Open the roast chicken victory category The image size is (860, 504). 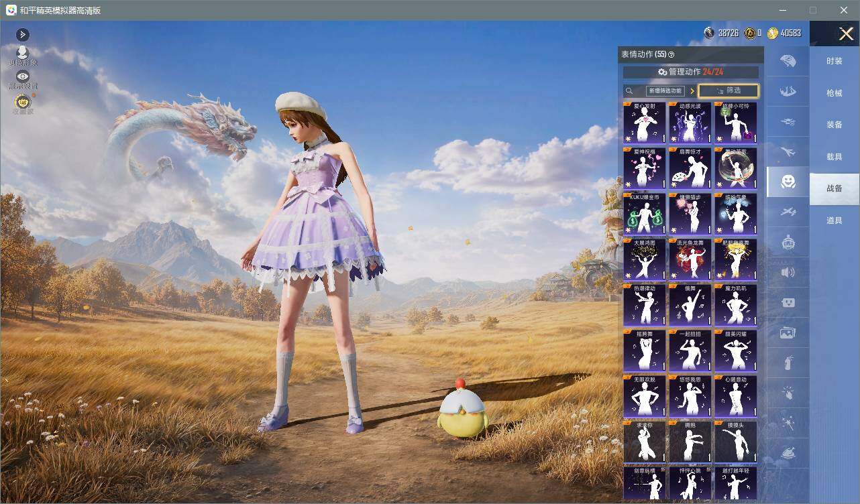click(x=788, y=453)
